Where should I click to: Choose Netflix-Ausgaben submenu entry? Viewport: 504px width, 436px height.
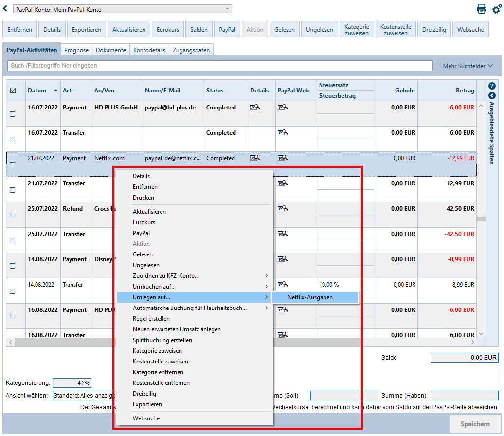point(315,297)
